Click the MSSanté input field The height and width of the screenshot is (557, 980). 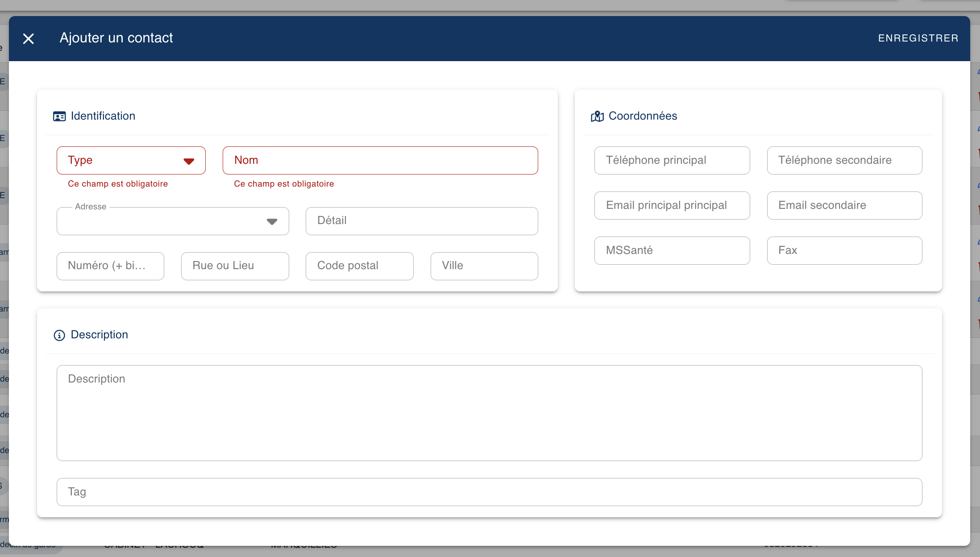pyautogui.click(x=672, y=250)
